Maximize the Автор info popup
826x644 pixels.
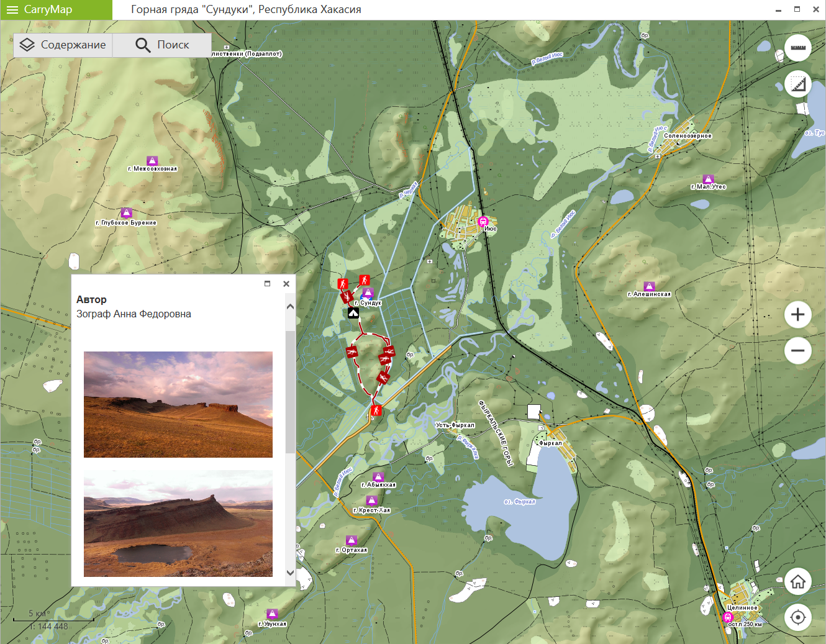tap(268, 284)
